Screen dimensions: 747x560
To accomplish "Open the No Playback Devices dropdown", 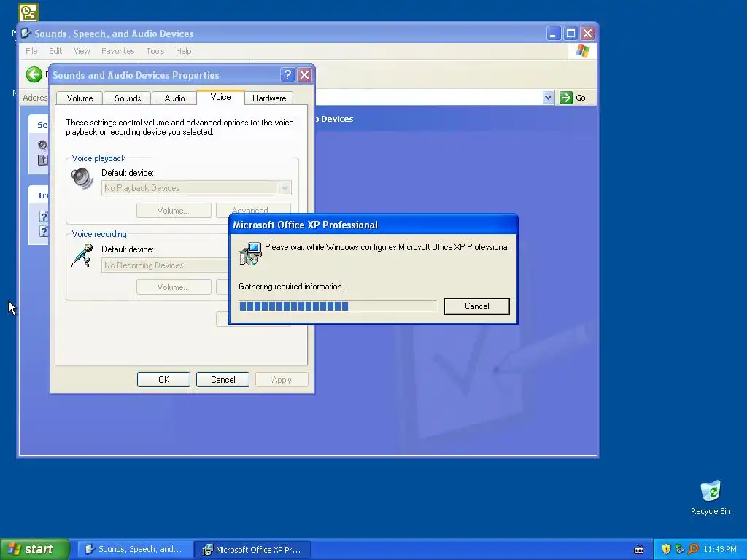I will (285, 187).
